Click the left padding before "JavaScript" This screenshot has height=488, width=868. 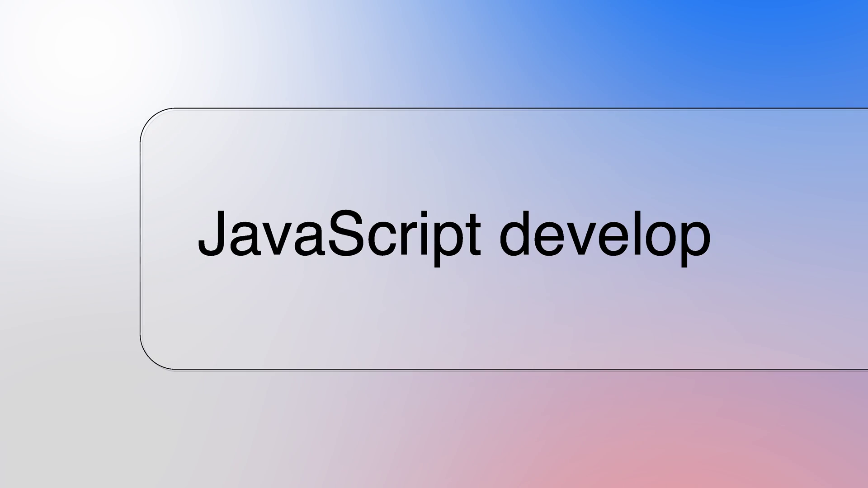pyautogui.click(x=170, y=235)
